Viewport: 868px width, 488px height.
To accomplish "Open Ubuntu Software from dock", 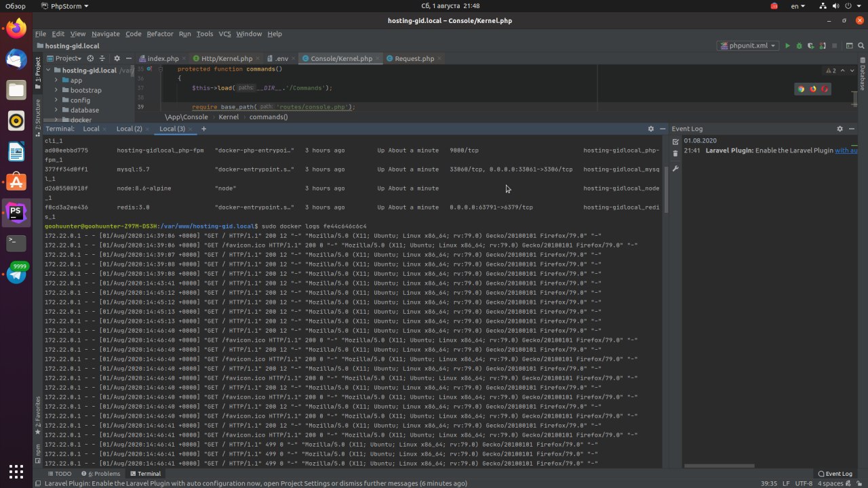I will (16, 182).
